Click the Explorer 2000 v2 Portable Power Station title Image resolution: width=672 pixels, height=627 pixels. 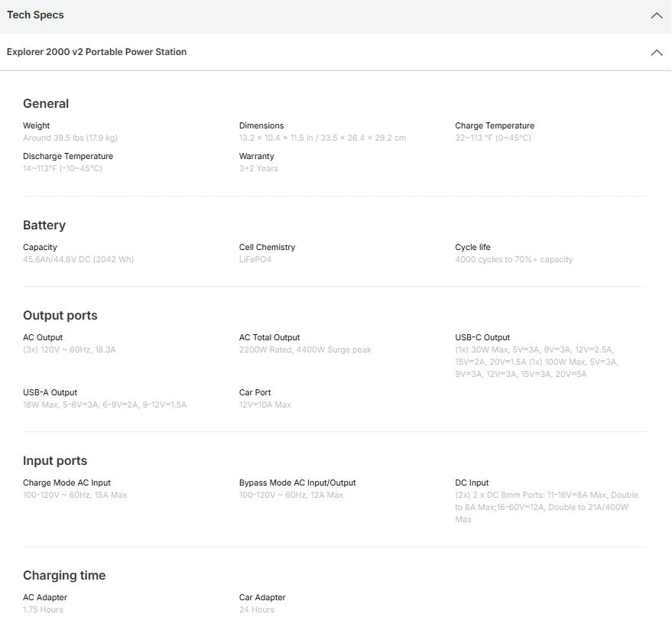pos(96,52)
